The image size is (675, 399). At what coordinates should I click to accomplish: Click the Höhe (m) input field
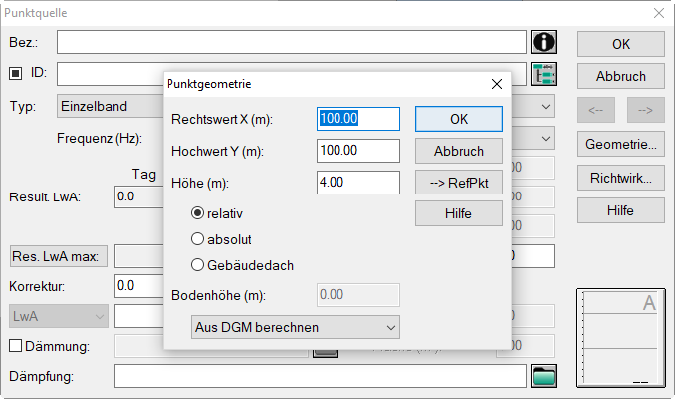[x=358, y=182]
